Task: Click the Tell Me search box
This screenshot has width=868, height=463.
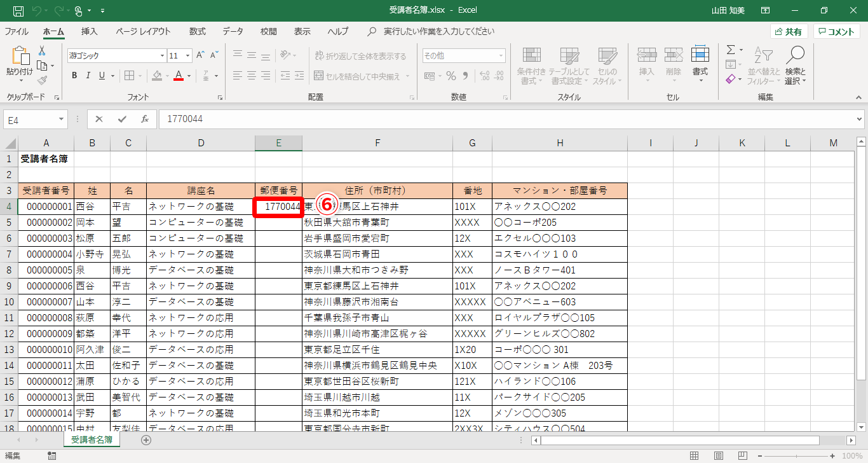Action: tap(438, 31)
